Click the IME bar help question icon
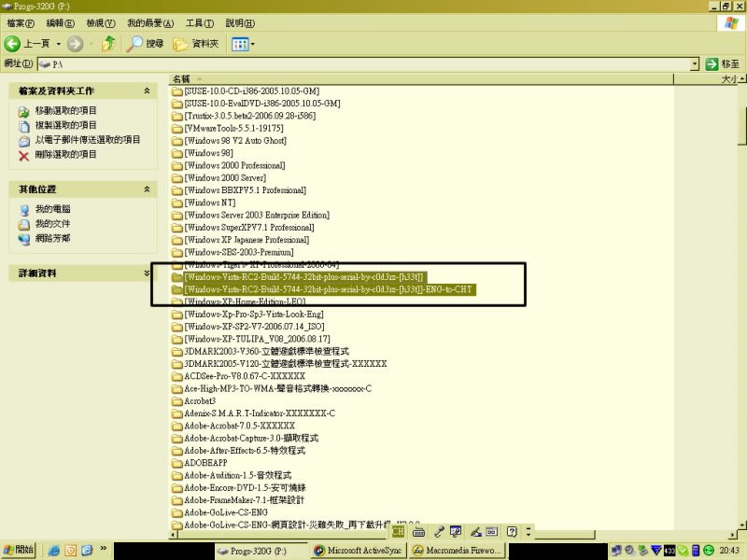 click(512, 531)
